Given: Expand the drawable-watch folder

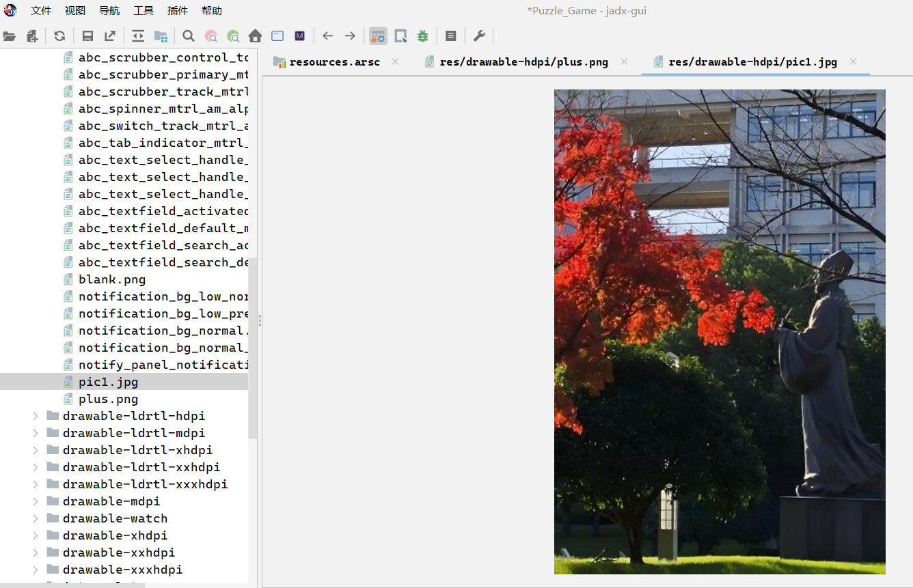Looking at the screenshot, I should 36,518.
